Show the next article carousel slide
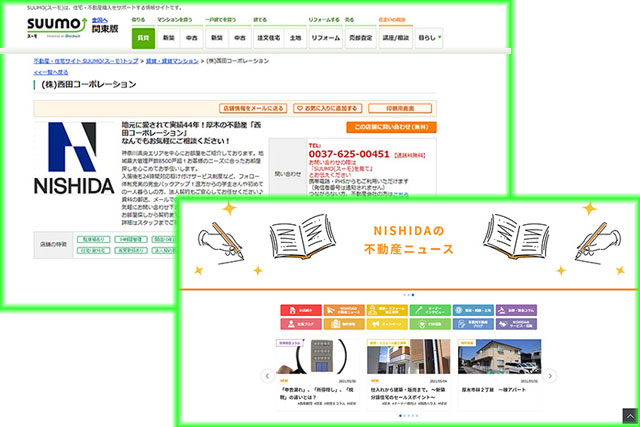 pyautogui.click(x=550, y=376)
